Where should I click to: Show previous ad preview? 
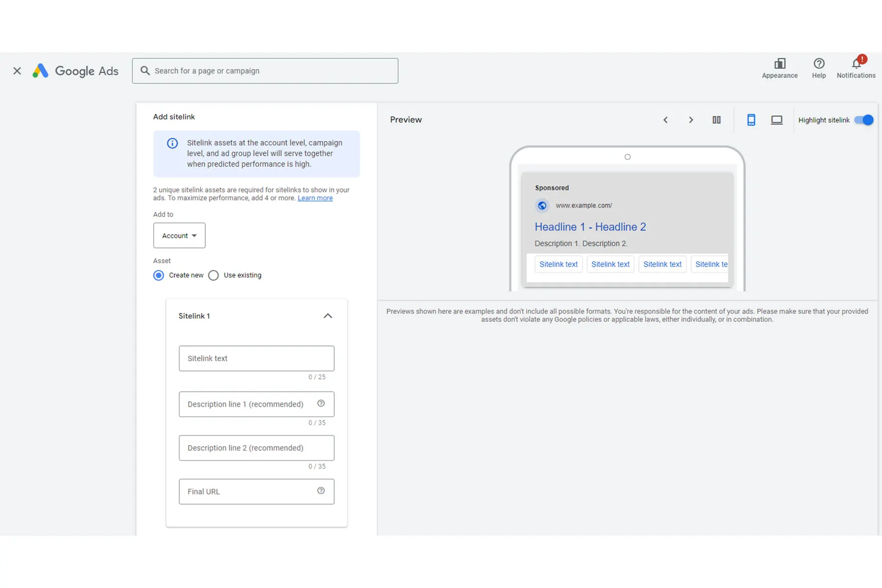[665, 120]
